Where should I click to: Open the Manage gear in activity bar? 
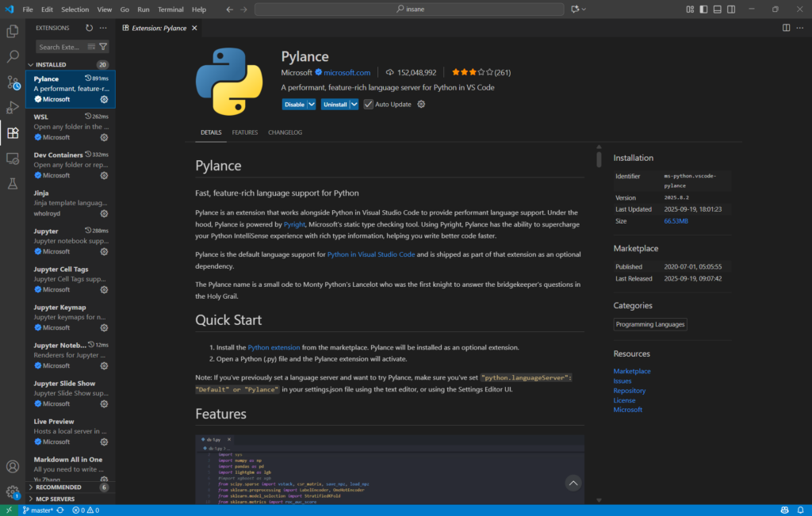coord(13,491)
